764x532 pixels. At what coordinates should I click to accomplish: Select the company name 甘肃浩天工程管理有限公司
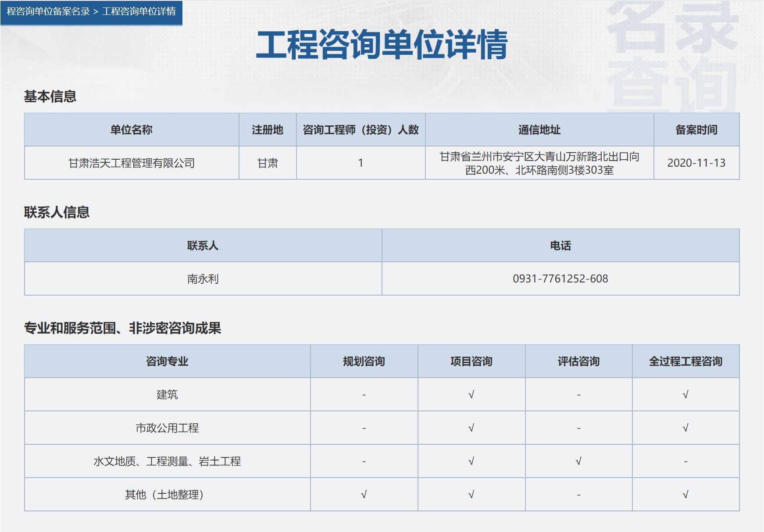click(132, 163)
